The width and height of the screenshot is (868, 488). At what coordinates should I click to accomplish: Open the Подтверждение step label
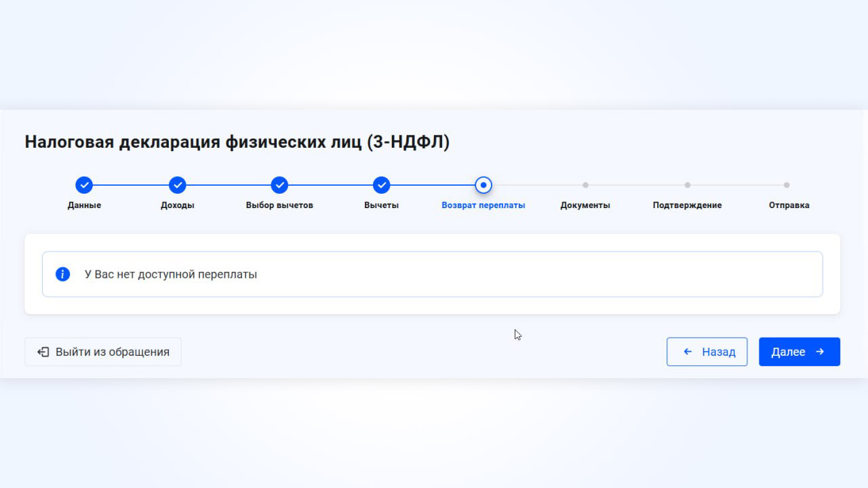(x=687, y=205)
